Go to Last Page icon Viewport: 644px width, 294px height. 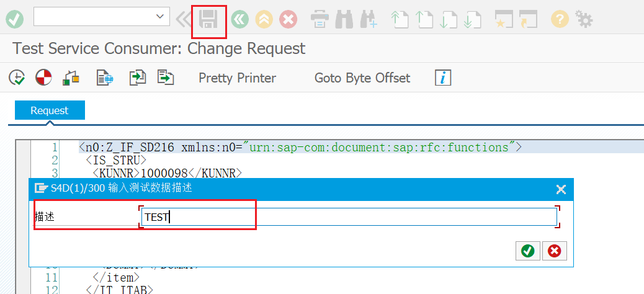[472, 19]
